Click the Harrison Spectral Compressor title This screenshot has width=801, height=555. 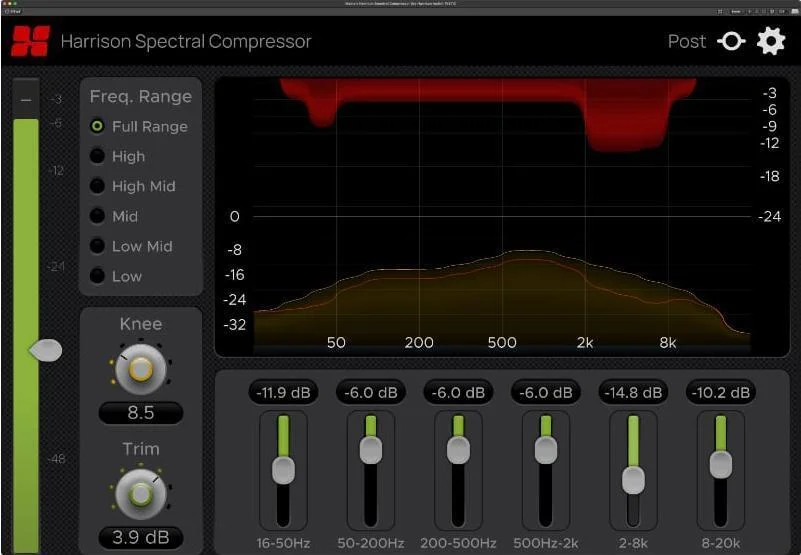coord(186,41)
